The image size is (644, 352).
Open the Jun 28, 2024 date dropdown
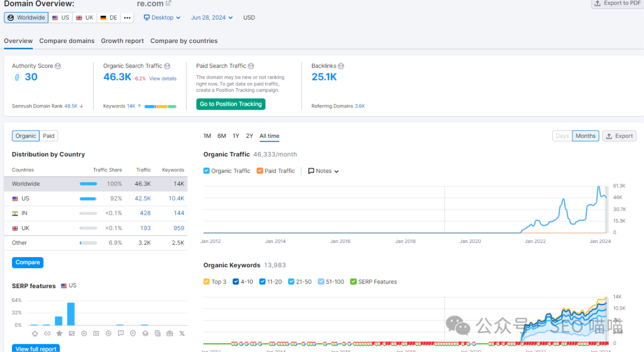tap(212, 18)
